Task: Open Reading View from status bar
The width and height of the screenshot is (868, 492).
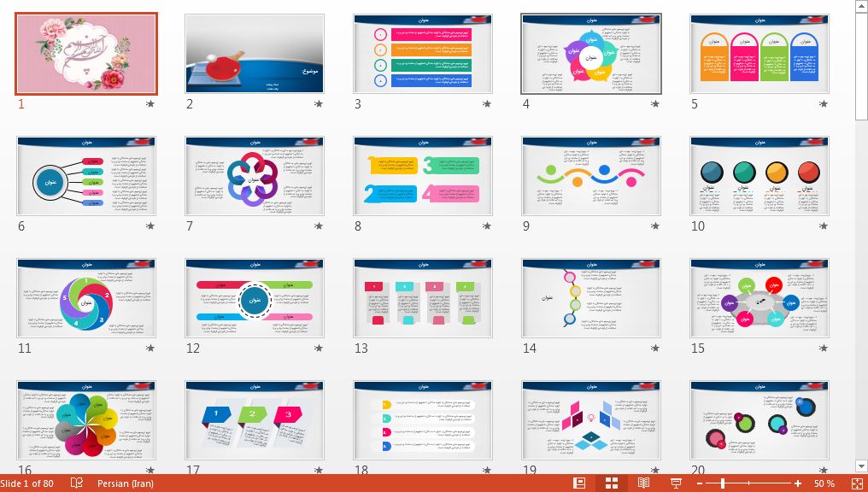Action: [643, 483]
